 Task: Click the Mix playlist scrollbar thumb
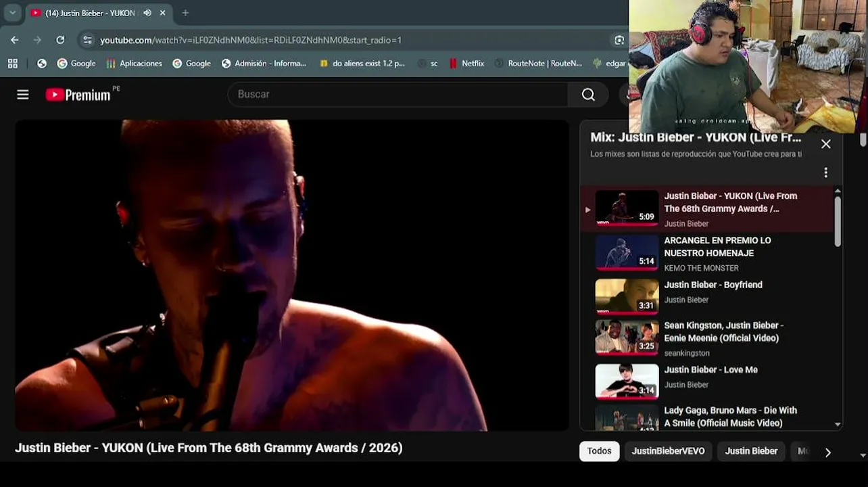pos(838,221)
